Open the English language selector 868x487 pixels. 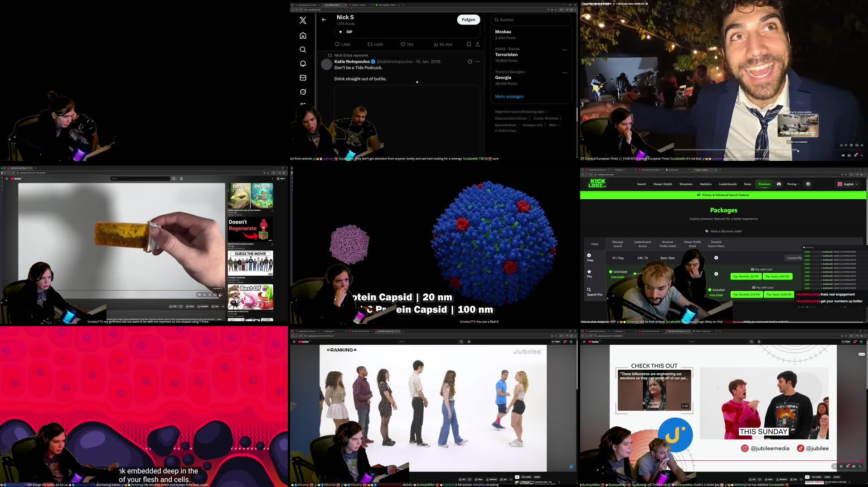pos(848,184)
